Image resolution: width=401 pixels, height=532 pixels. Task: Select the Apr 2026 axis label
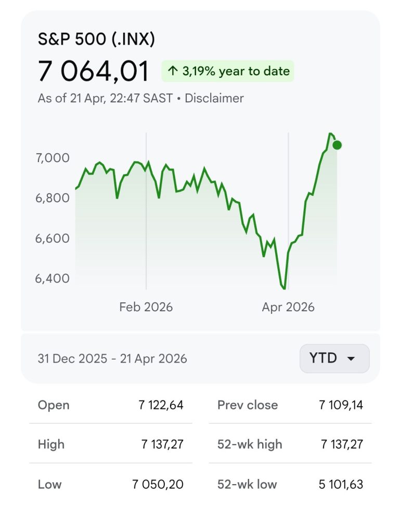[288, 307]
